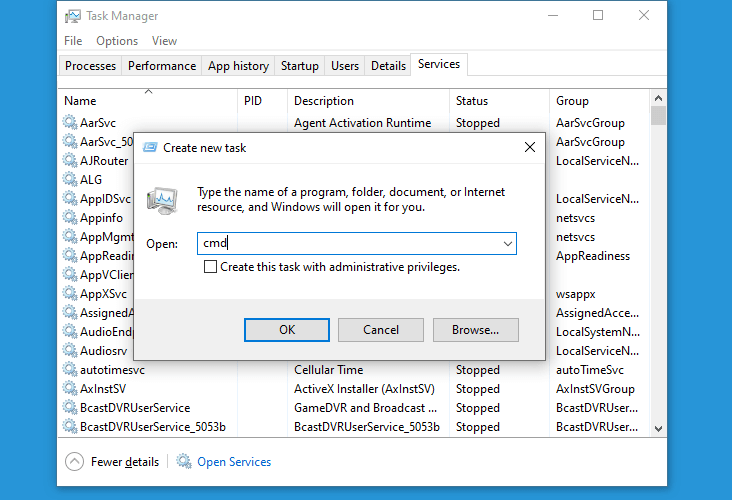Click the Stopped status for AarSvc
Screen dimensions: 732x500
(478, 123)
